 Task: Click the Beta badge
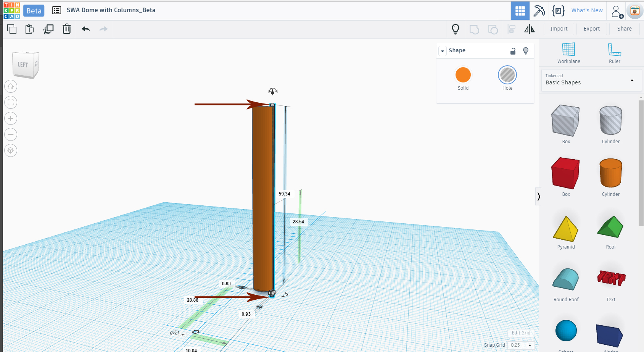pos(34,11)
